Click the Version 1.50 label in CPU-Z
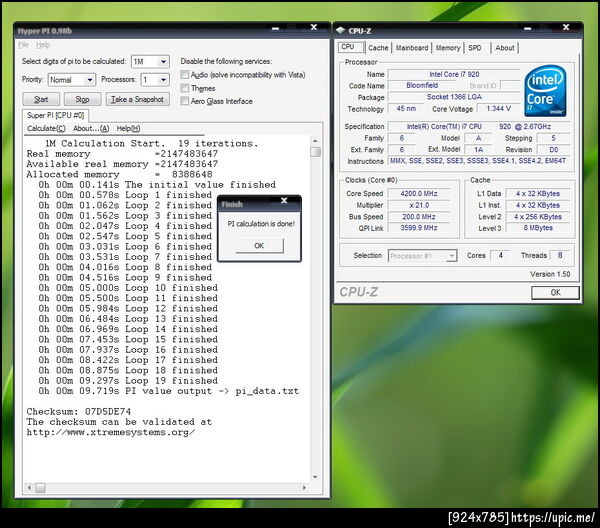Screen dimensions: 600x528 550,274
